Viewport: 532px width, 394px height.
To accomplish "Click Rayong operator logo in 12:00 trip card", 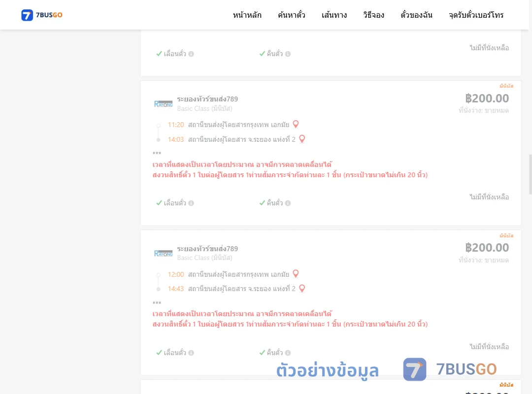I will [x=163, y=253].
